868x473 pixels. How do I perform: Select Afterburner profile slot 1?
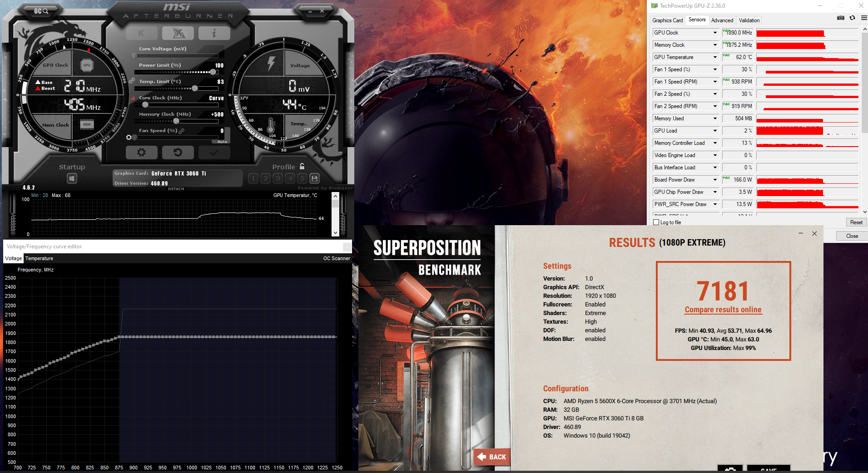point(253,178)
